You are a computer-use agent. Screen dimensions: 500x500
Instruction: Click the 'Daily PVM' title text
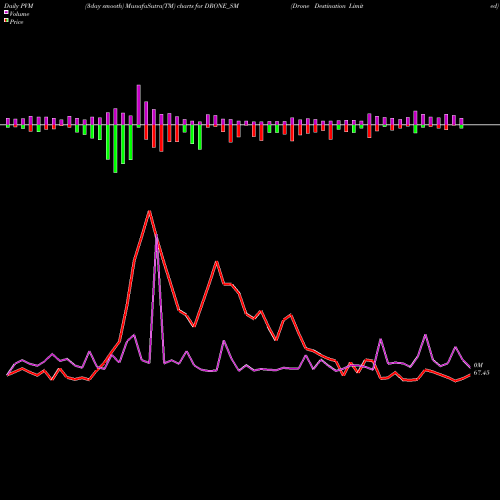click(19, 6)
